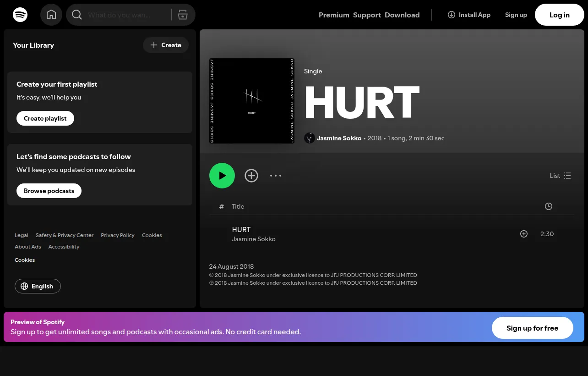Open the Browse icon in search bar
Image resolution: width=588 pixels, height=376 pixels.
click(183, 15)
